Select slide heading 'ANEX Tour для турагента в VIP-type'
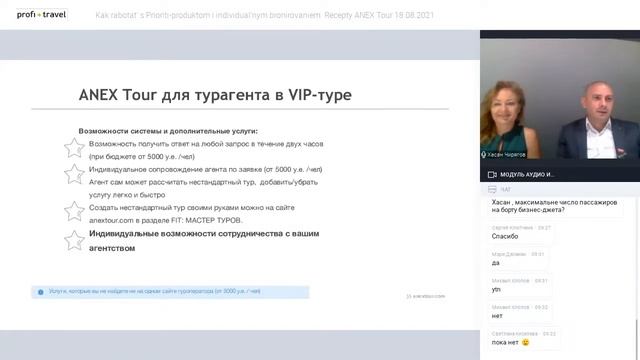 [215, 95]
